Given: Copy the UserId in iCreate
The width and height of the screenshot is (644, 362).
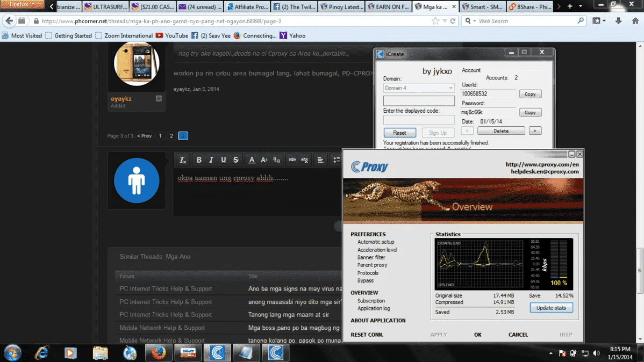Looking at the screenshot, I should point(530,94).
